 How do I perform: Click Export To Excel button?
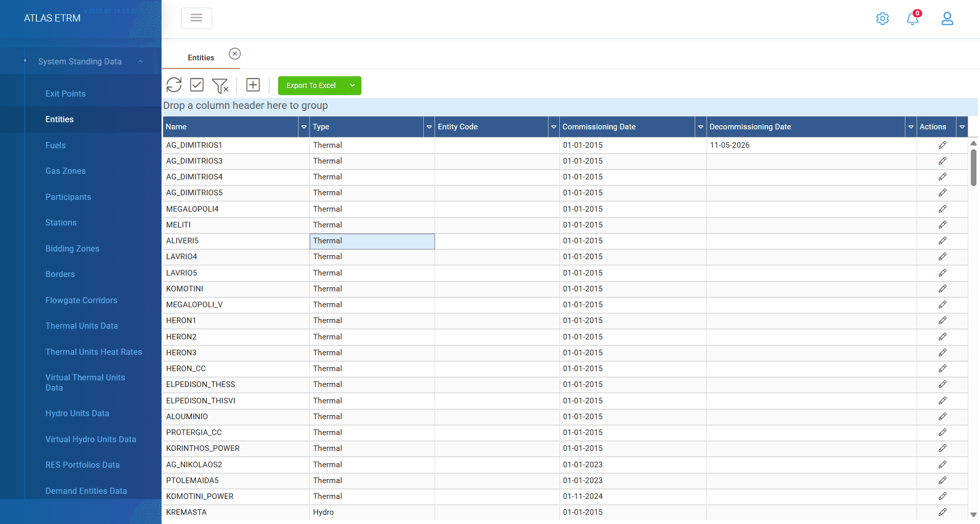pyautogui.click(x=311, y=85)
